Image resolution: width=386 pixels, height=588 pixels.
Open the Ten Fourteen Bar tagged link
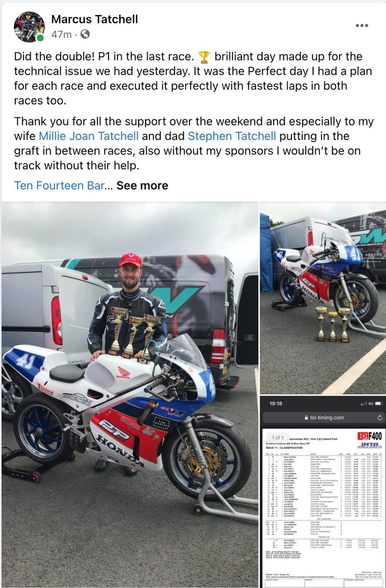tap(60, 185)
